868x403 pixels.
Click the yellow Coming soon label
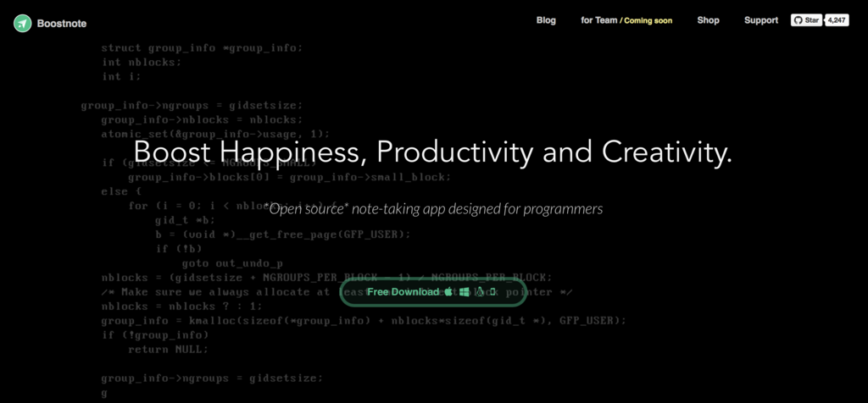[648, 21]
